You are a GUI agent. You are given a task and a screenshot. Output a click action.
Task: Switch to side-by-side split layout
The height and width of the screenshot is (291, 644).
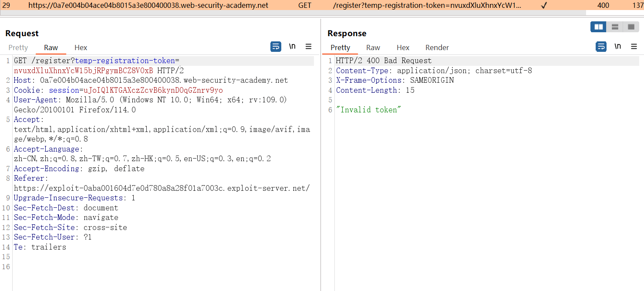599,27
